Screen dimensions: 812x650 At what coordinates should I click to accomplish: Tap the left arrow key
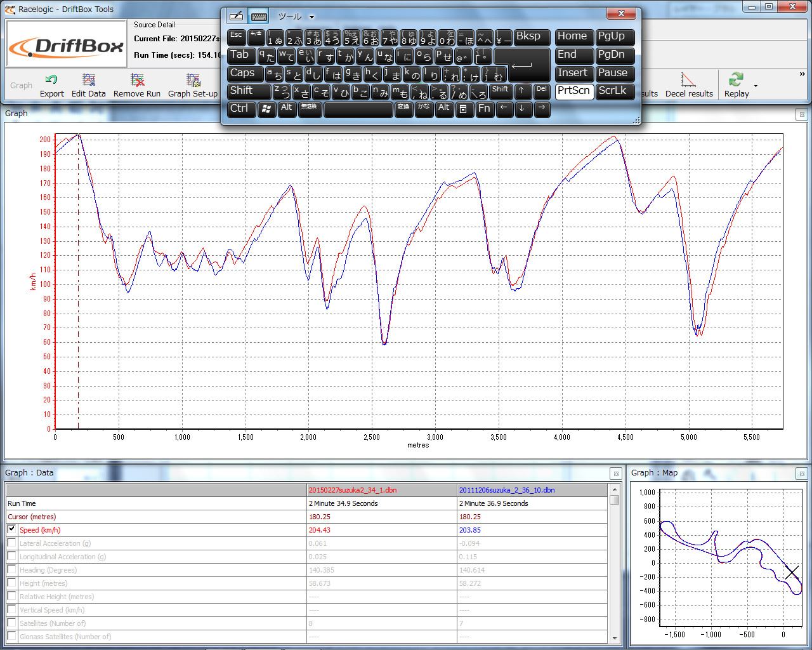pyautogui.click(x=504, y=109)
